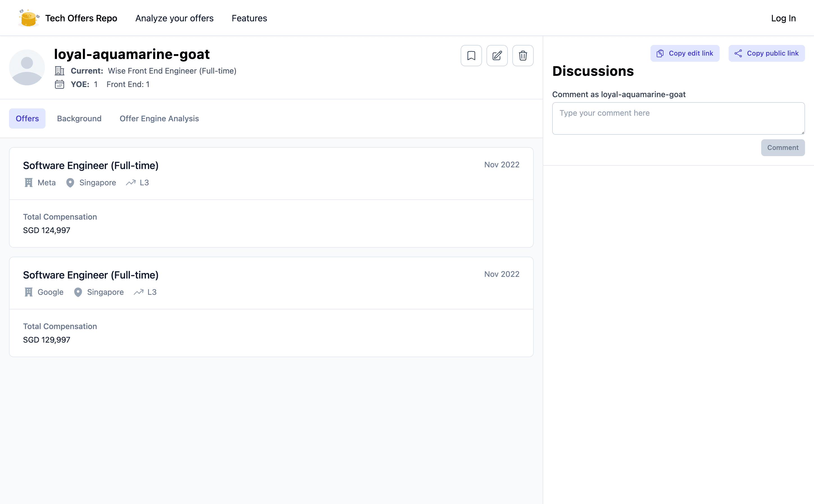The width and height of the screenshot is (814, 504).
Task: Click the Tech Offers Repo coin logo
Action: [x=29, y=18]
